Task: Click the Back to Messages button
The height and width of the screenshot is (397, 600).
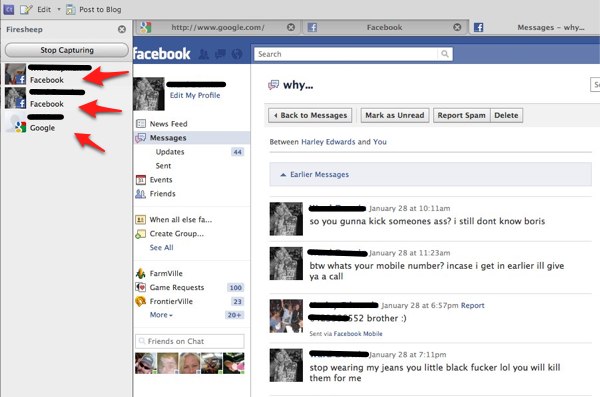Action: pyautogui.click(x=310, y=115)
